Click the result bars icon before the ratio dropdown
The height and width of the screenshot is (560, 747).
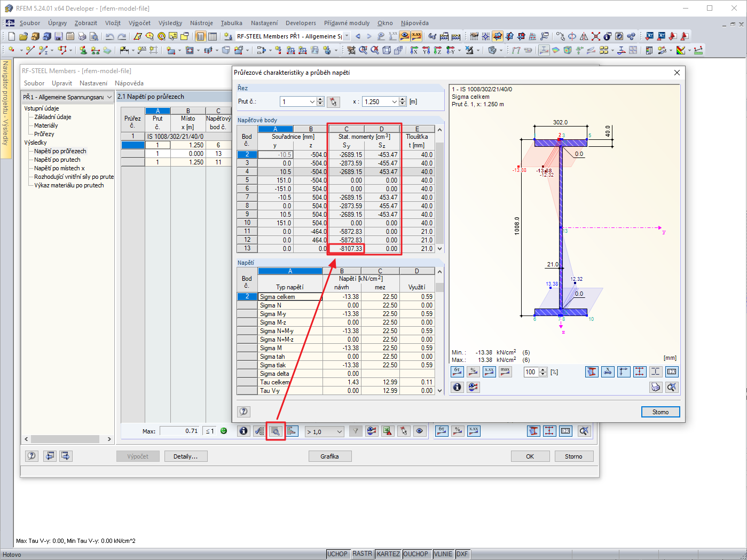tap(292, 431)
